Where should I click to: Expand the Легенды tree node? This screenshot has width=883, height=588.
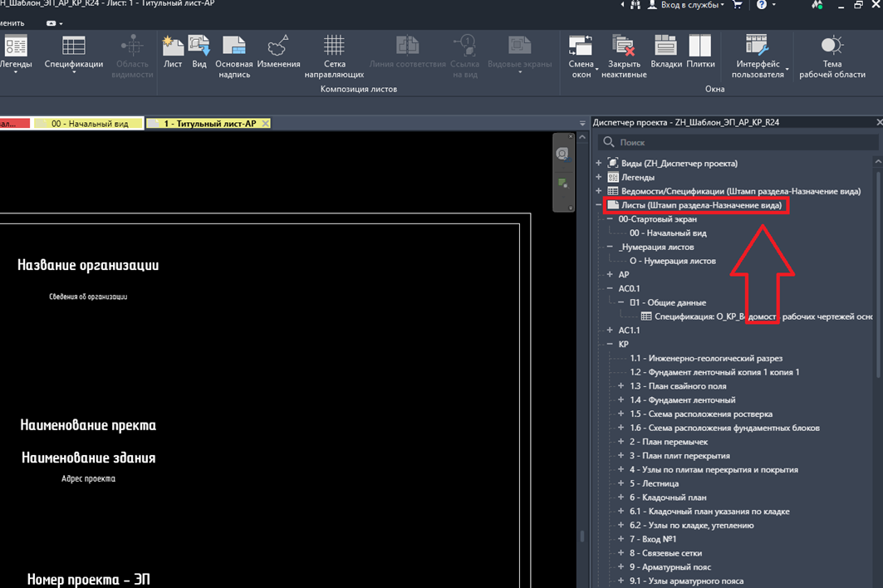click(x=599, y=178)
